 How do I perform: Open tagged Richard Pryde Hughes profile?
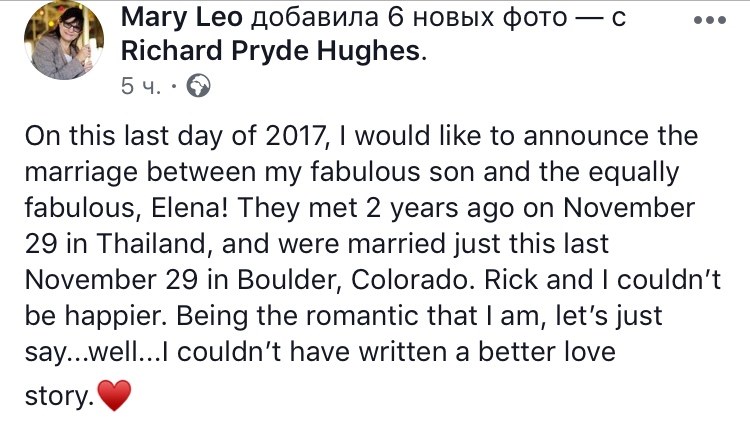(x=271, y=52)
